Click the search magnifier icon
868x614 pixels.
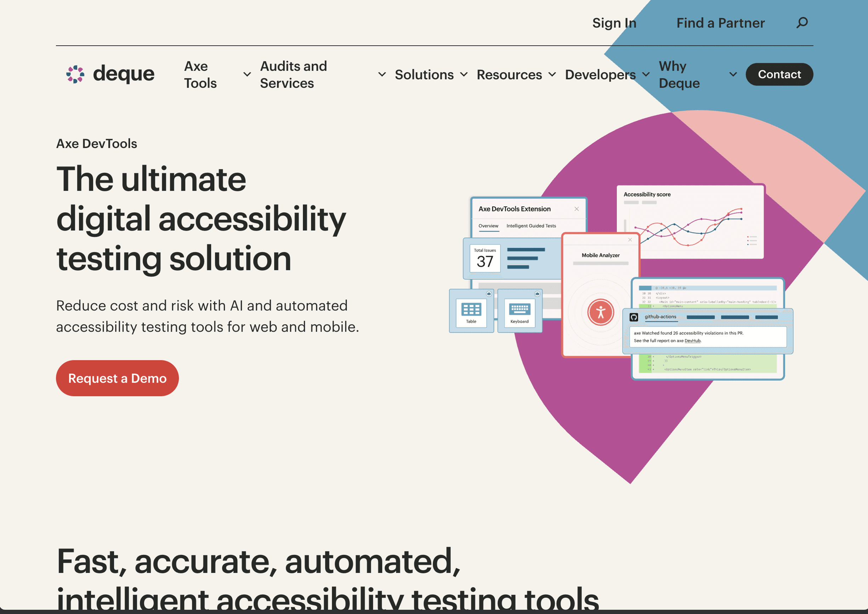(x=802, y=23)
